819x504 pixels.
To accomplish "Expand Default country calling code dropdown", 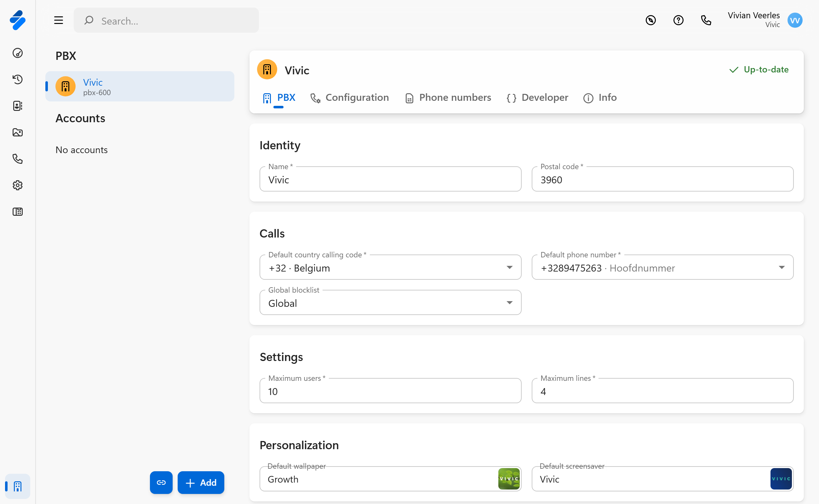I will pos(509,267).
